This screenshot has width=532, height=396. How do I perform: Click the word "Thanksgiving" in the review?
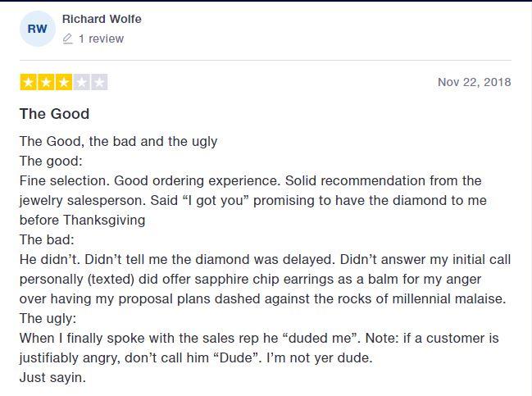coord(104,221)
